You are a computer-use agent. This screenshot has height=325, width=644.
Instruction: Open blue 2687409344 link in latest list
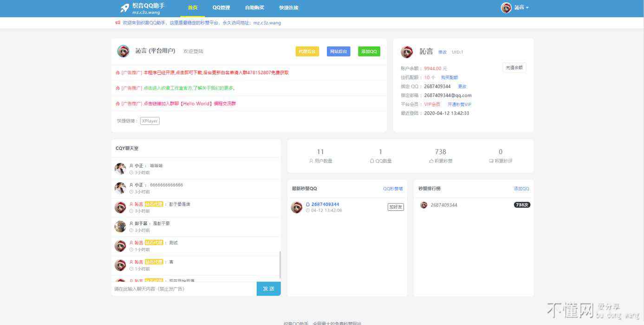click(325, 204)
